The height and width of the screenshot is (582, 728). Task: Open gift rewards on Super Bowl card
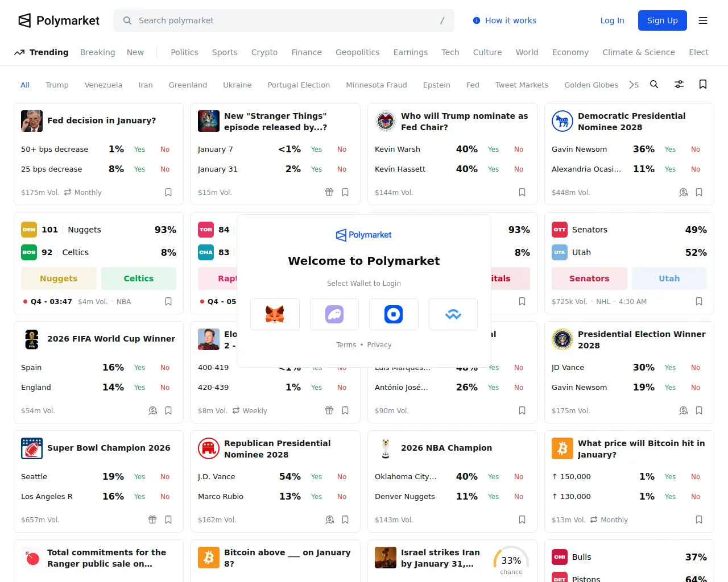click(x=152, y=519)
